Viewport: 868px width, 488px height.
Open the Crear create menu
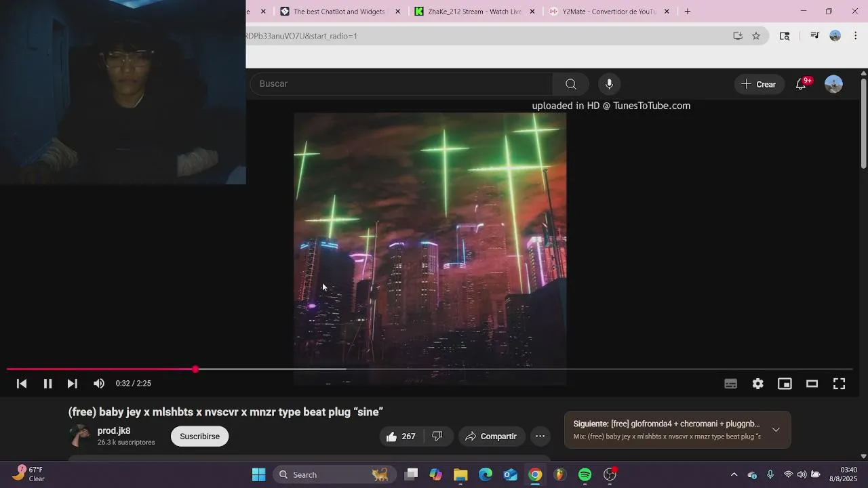[758, 84]
